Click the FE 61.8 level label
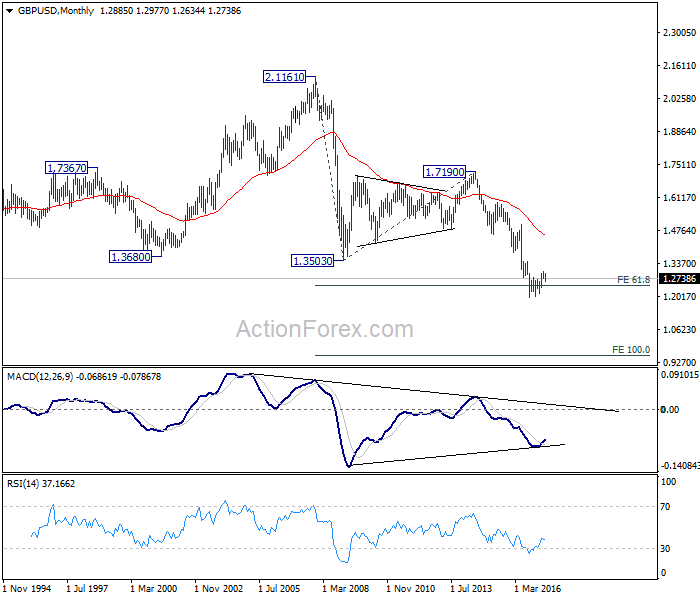 point(633,279)
